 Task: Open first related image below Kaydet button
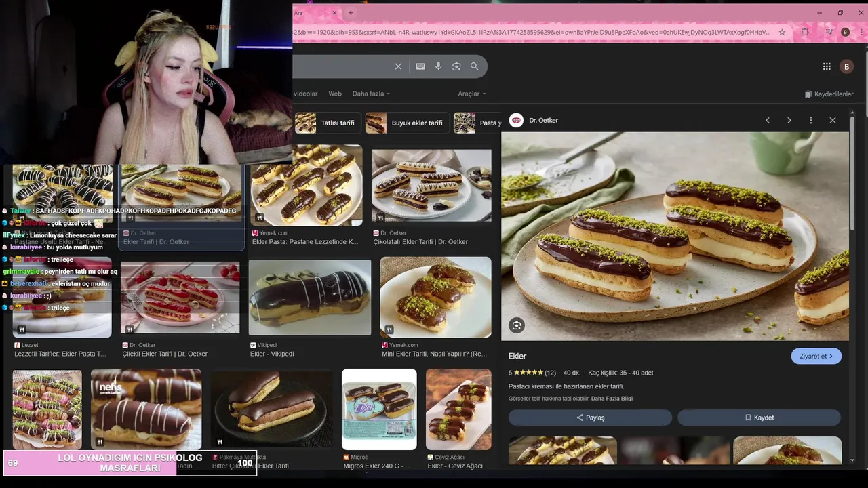click(563, 450)
